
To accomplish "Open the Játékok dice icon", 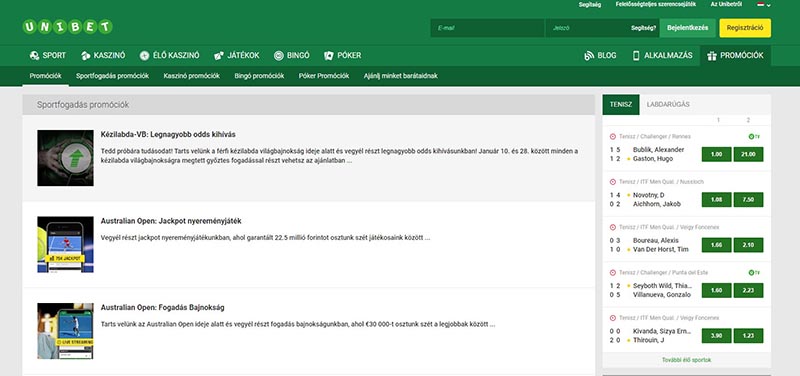I will (x=219, y=56).
